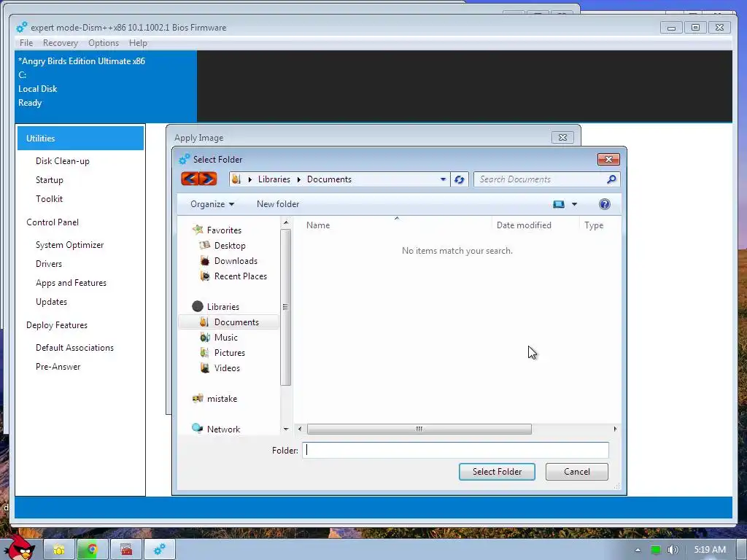The width and height of the screenshot is (747, 560).
Task: Show hidden tray icons arrow
Action: click(x=638, y=550)
